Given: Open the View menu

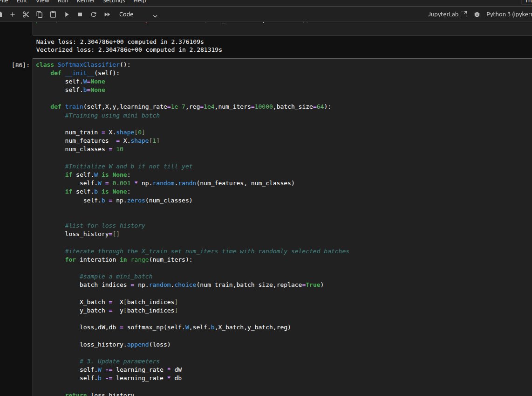Looking at the screenshot, I should click(42, 1).
